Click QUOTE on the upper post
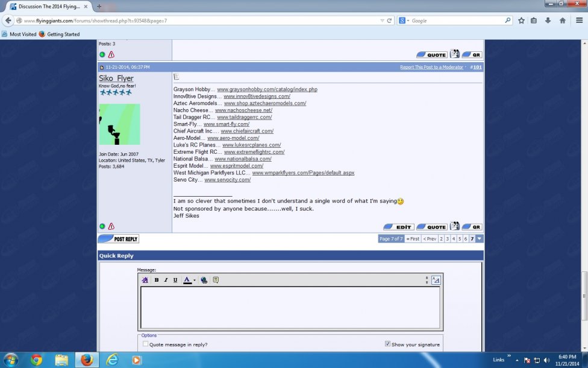The image size is (588, 368). [x=432, y=54]
